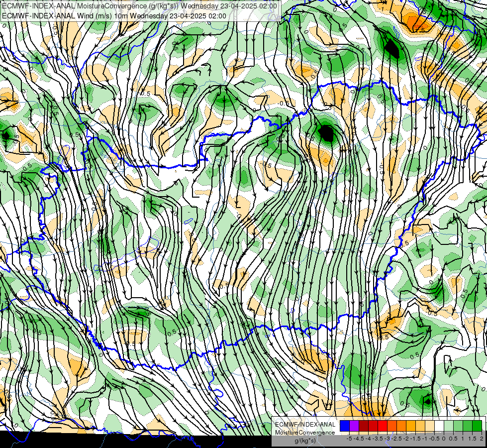This screenshot has width=487, height=448.
Task: Pick the green swatch between 0.5 and 1
Action: 458,426
